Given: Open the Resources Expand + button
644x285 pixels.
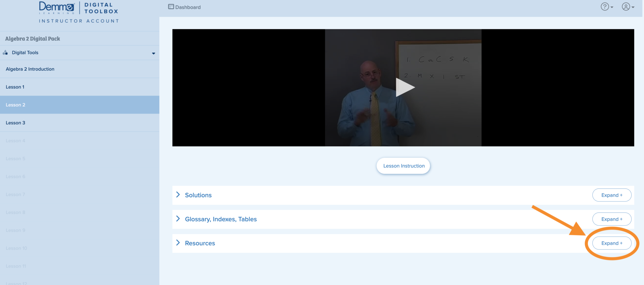Looking at the screenshot, I should point(611,243).
